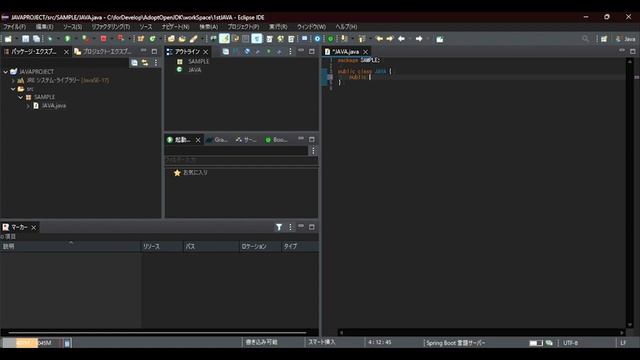Click the Previous Edit Location arrow icon

[x=379, y=39]
